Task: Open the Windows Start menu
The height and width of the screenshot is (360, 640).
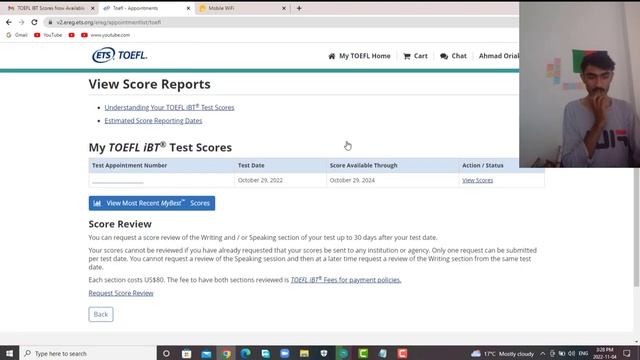Action: point(9,353)
